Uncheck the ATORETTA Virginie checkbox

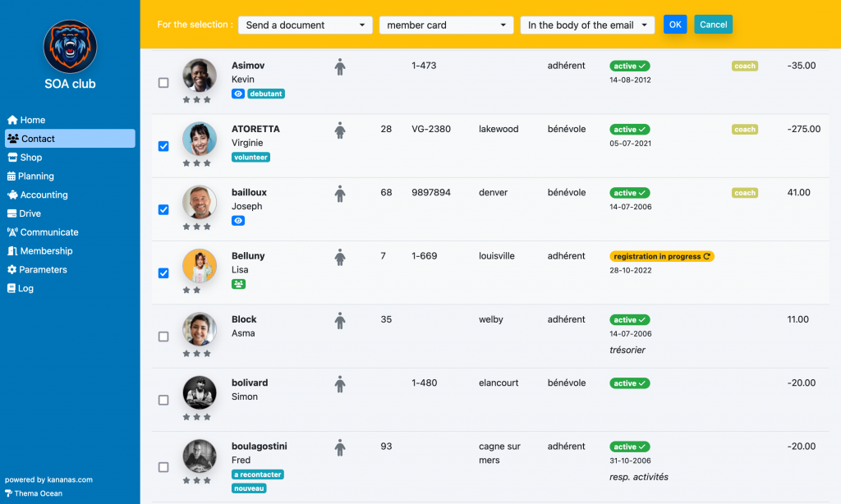coord(163,146)
